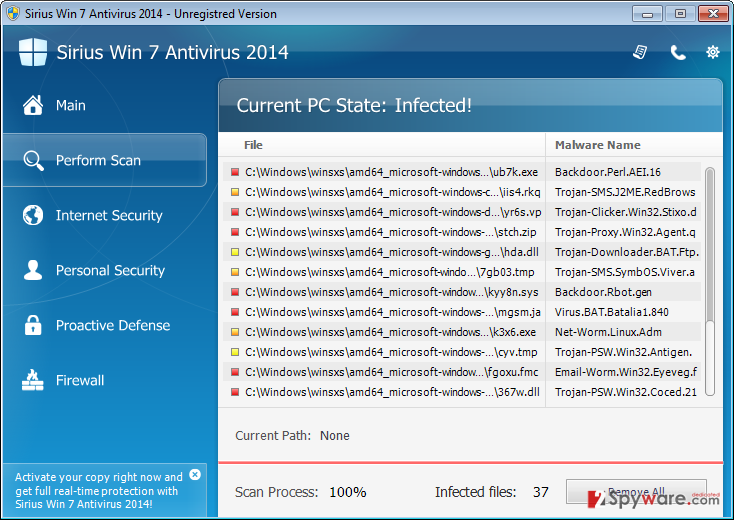Click the orange threat marker for 7gb03.tmp

point(235,272)
